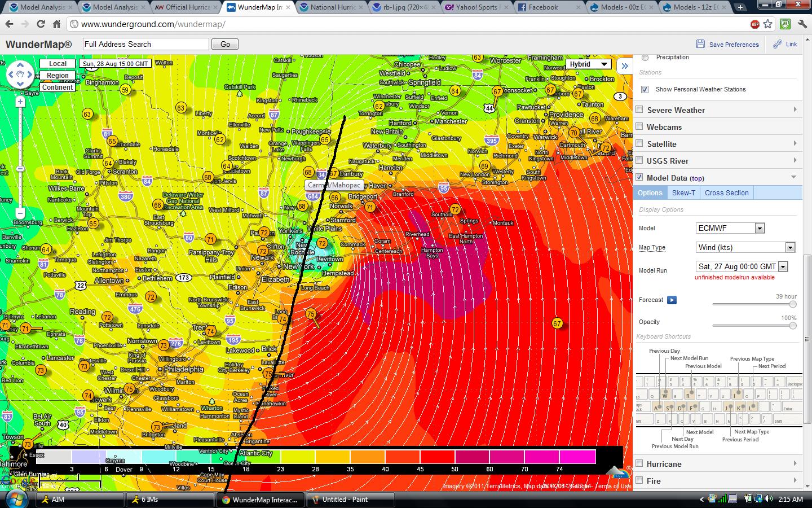Enable the USGS River layer checkbox
Image resolution: width=812 pixels, height=508 pixels.
[x=639, y=161]
